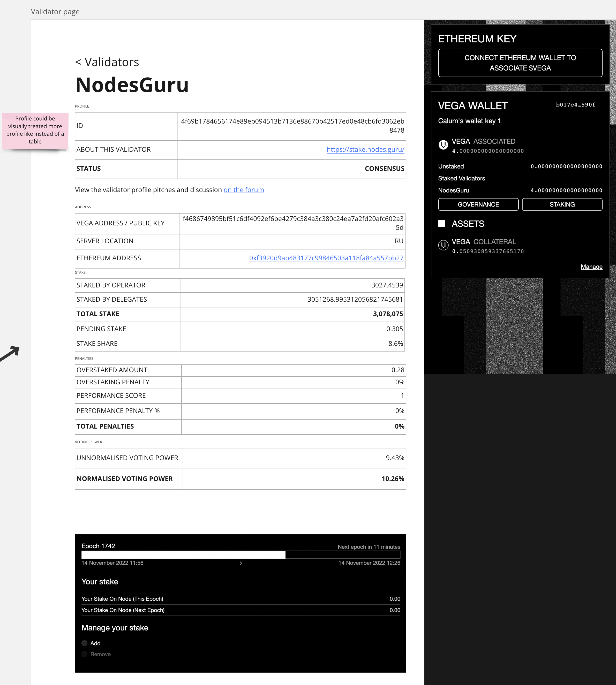Screen dimensions: 616x685
Task: Click the Epoch 1742 progress bar
Action: [x=241, y=555]
